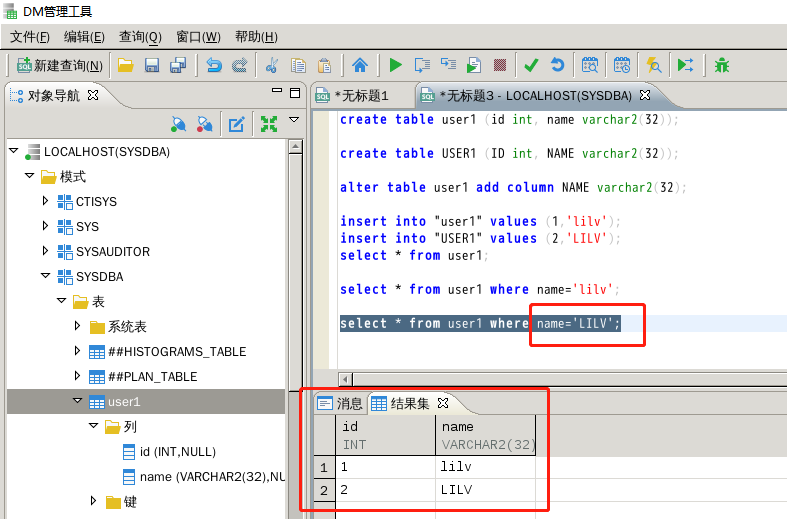
Task: Click the editor horizontal scroll left arrow
Action: coord(345,379)
